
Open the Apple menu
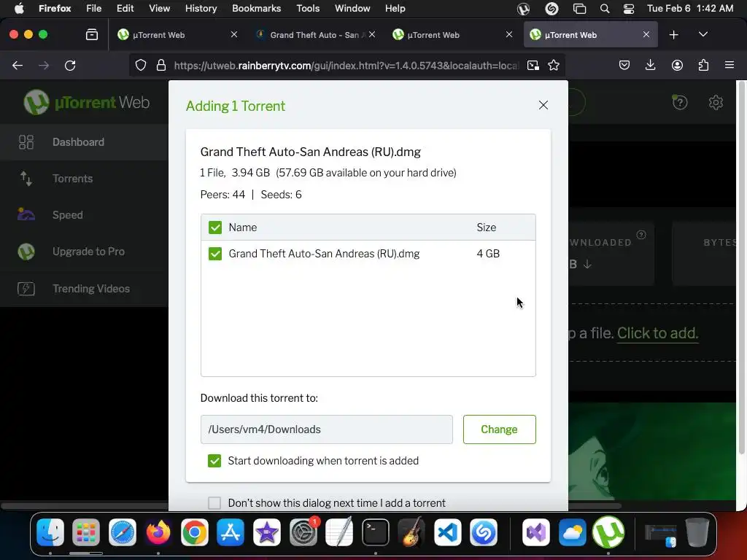[19, 8]
